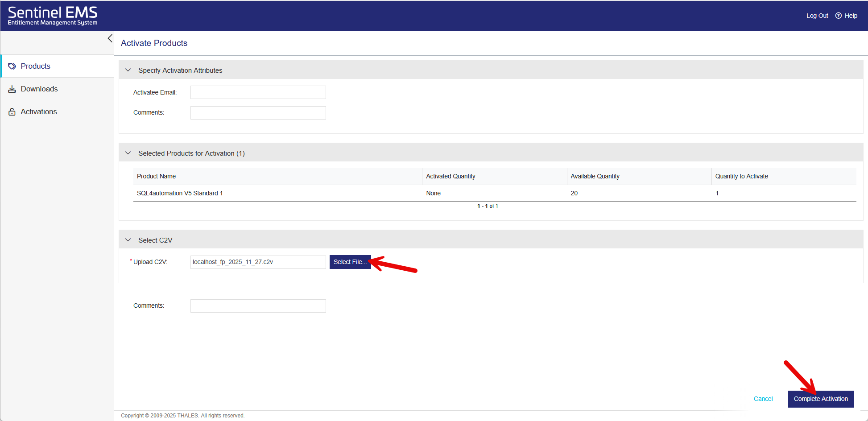This screenshot has height=421, width=868.
Task: Open the Products menu item
Action: [58, 66]
